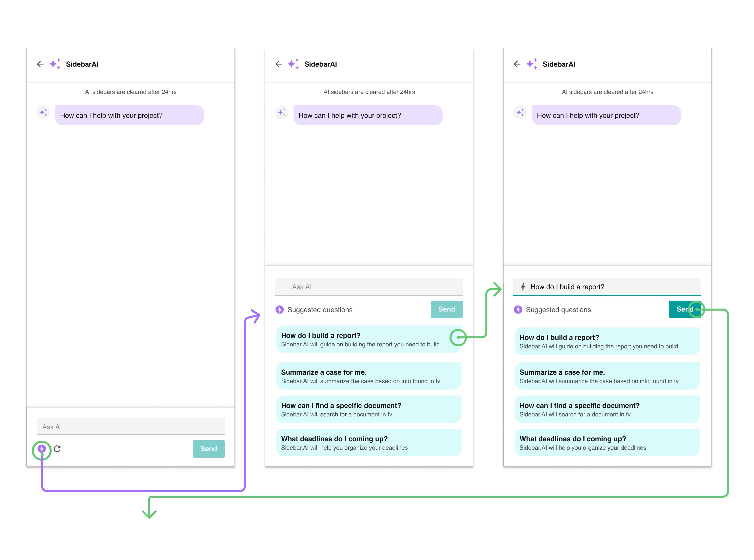Select 'Summarize a case for me.' in third panel
The height and width of the screenshot is (560, 754).
pyautogui.click(x=607, y=376)
